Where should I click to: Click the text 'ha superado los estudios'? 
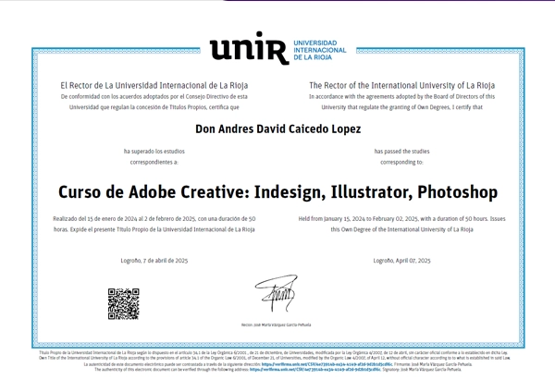pyautogui.click(x=154, y=152)
